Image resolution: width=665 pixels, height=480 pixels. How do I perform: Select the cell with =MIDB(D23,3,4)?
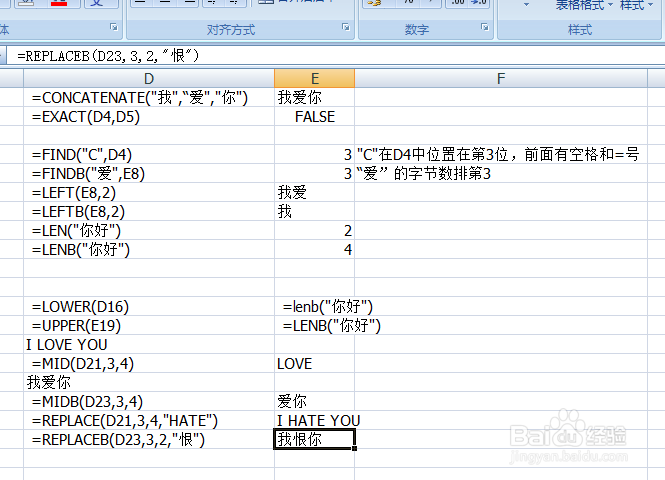coord(149,402)
